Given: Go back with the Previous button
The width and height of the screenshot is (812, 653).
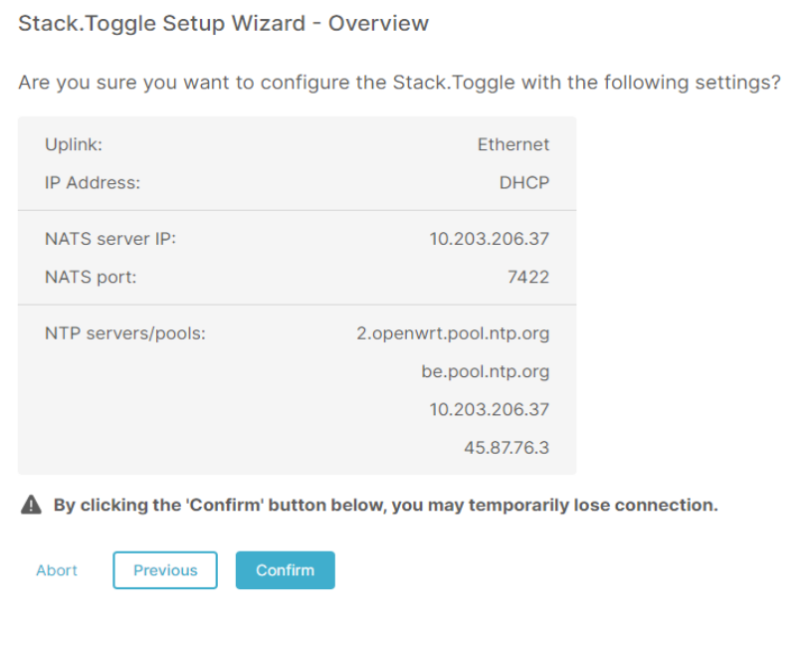Looking at the screenshot, I should [x=165, y=570].
